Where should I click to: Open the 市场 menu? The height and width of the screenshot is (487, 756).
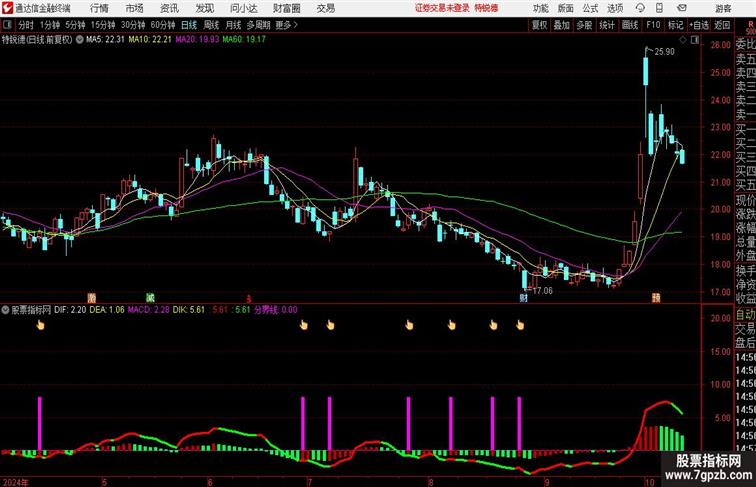pyautogui.click(x=135, y=8)
